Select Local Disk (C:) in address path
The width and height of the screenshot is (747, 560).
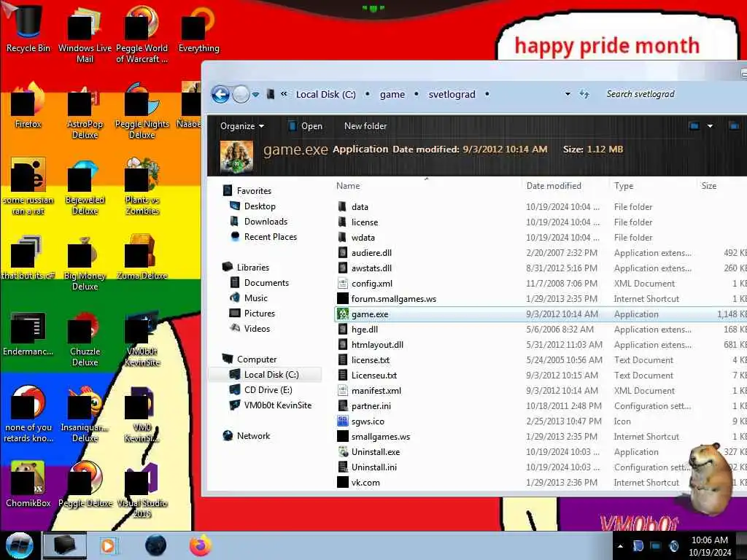click(x=326, y=94)
